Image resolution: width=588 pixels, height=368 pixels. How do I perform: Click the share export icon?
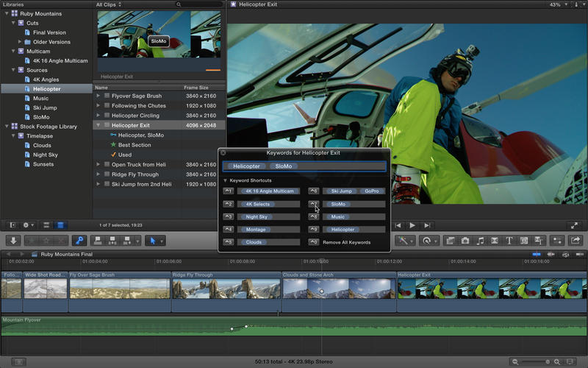(575, 241)
